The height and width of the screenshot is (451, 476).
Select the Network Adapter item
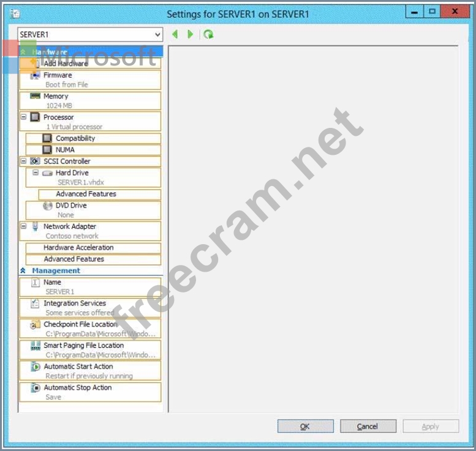click(x=90, y=231)
